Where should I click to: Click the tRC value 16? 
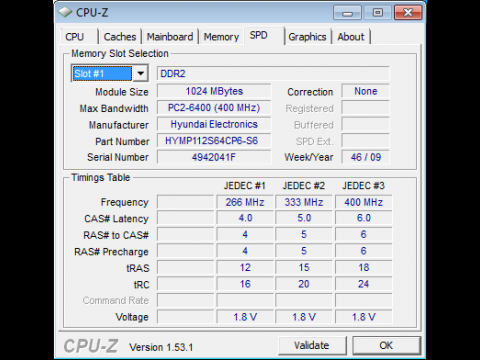pyautogui.click(x=245, y=284)
